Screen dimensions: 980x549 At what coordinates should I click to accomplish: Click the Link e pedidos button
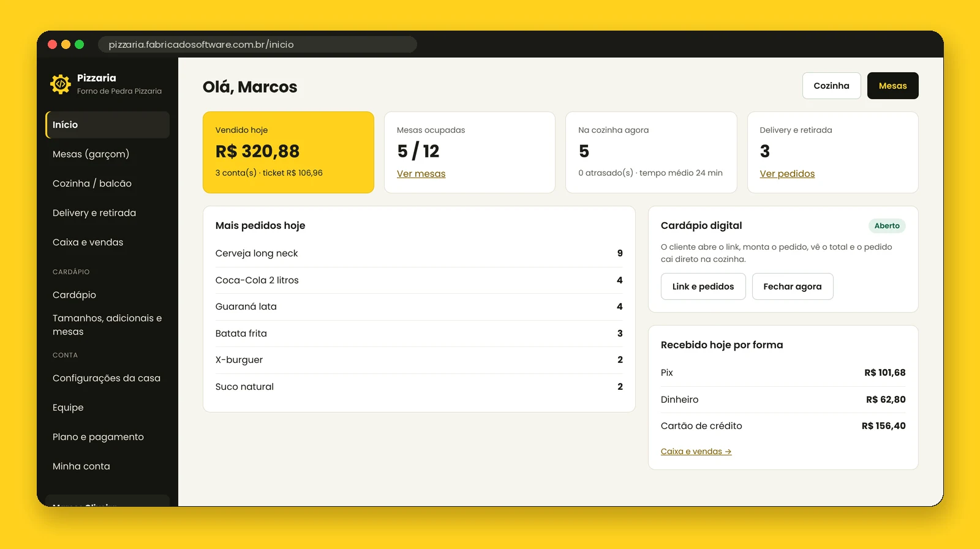703,286
